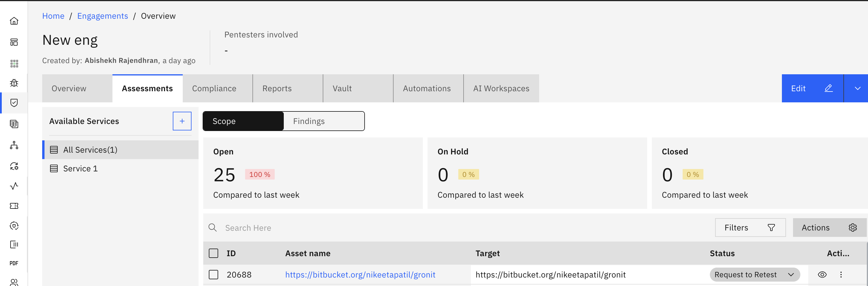Image resolution: width=868 pixels, height=286 pixels.
Task: Open the network hierarchy sidebar icon
Action: pyautogui.click(x=14, y=145)
